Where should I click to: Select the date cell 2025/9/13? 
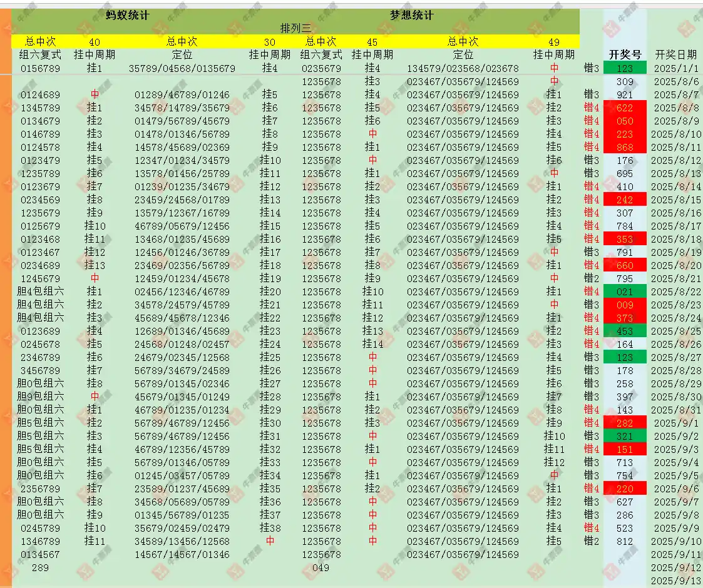point(675,581)
